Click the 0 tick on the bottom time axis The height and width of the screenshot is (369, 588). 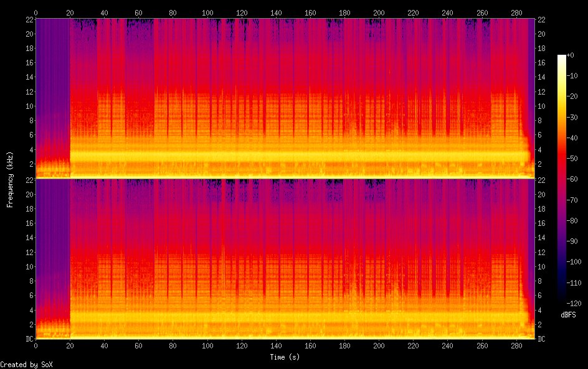[36, 346]
